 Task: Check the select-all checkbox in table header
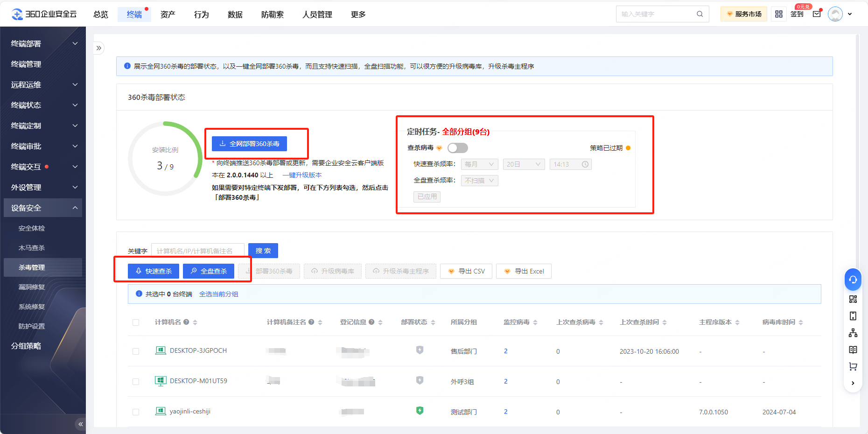[136, 322]
